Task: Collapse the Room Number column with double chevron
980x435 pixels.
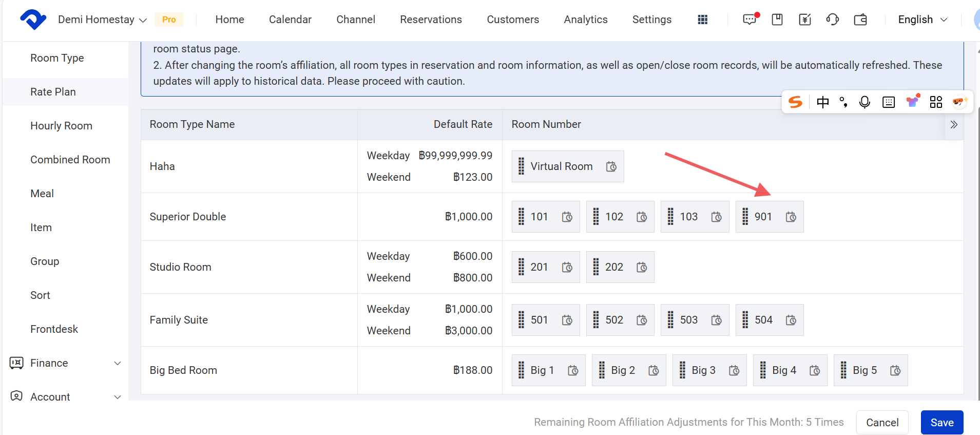Action: pos(953,125)
